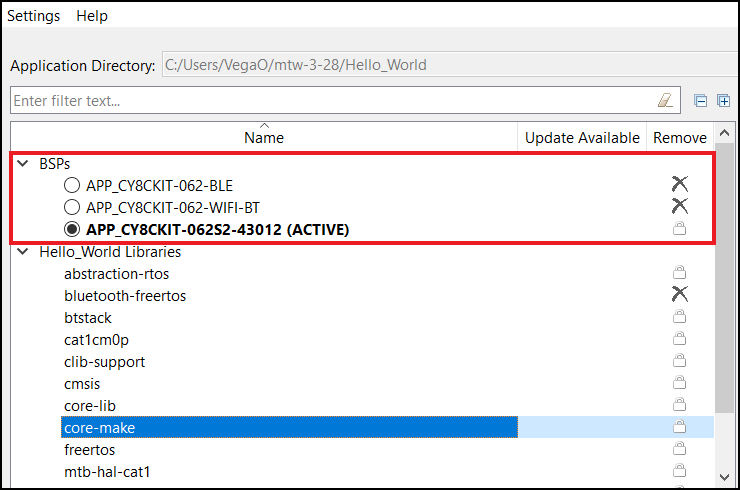Remove bluetooth-freertos library with its X icon
Image resolution: width=740 pixels, height=490 pixels.
pos(680,294)
